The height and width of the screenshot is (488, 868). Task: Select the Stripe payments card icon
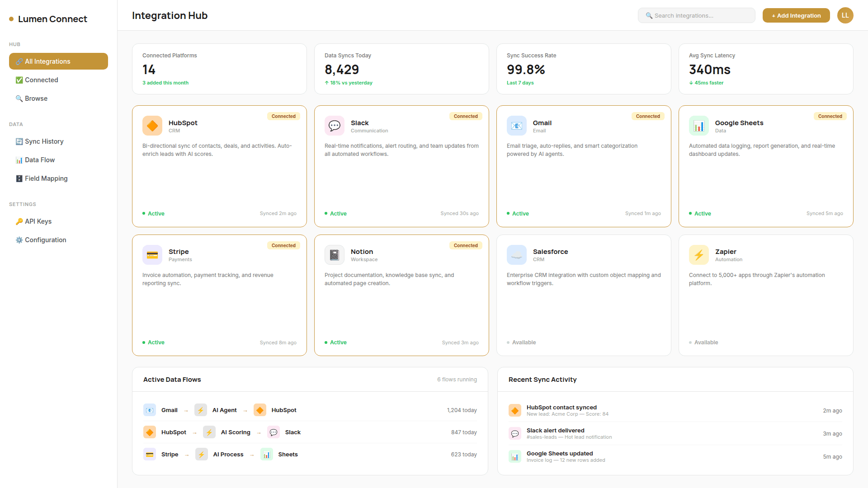click(x=152, y=255)
